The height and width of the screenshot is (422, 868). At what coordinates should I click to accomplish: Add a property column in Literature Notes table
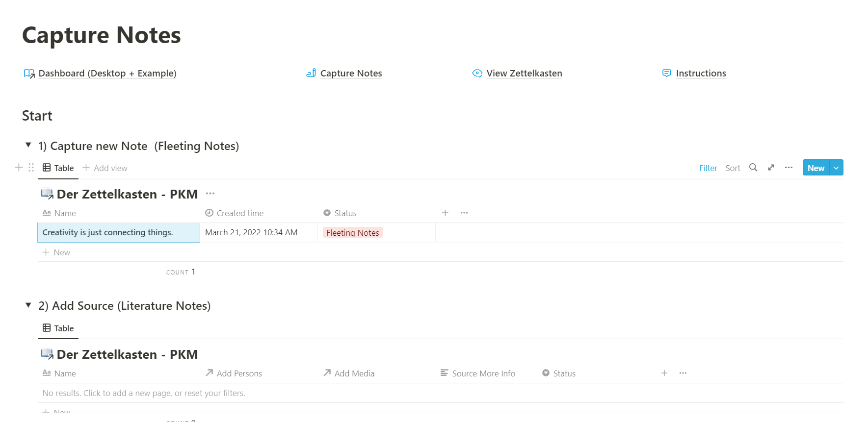(x=664, y=373)
